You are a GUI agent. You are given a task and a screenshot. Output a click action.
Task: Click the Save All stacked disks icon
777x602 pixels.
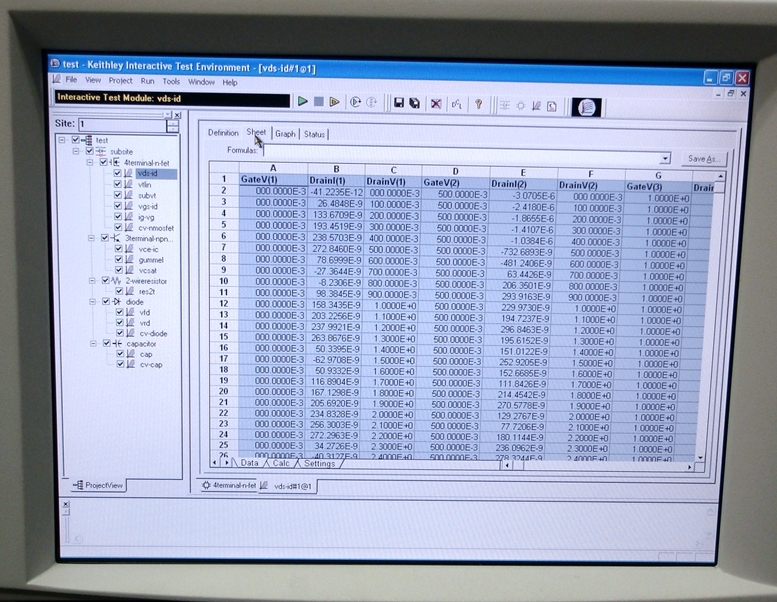tap(414, 104)
